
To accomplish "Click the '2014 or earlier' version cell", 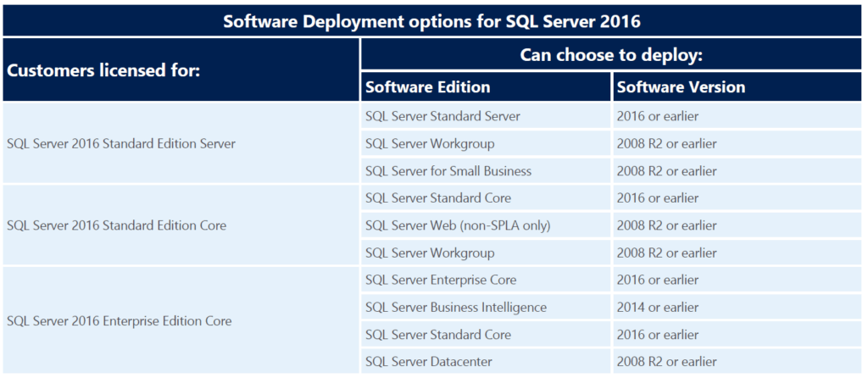I will 657,307.
